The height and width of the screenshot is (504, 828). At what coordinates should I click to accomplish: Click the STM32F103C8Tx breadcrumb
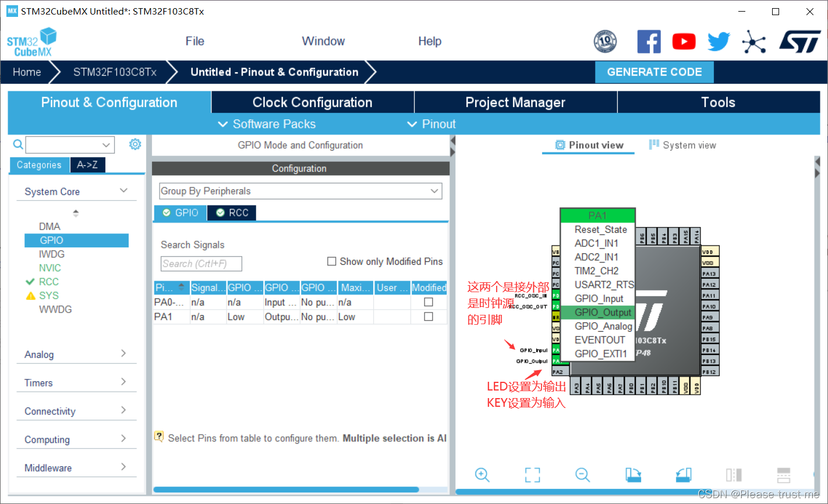pos(115,72)
